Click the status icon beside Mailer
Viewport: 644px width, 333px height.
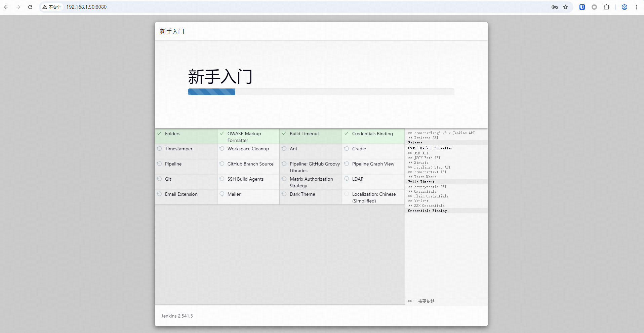pyautogui.click(x=222, y=194)
